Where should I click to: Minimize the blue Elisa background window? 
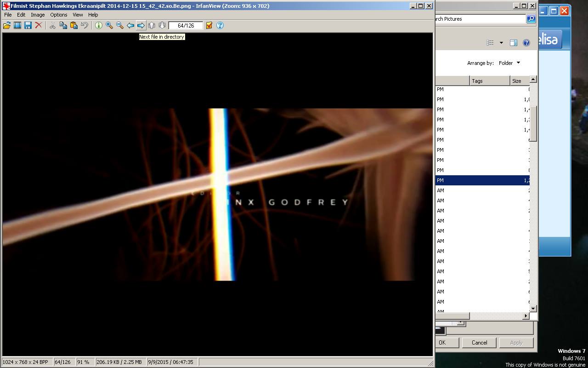[543, 11]
